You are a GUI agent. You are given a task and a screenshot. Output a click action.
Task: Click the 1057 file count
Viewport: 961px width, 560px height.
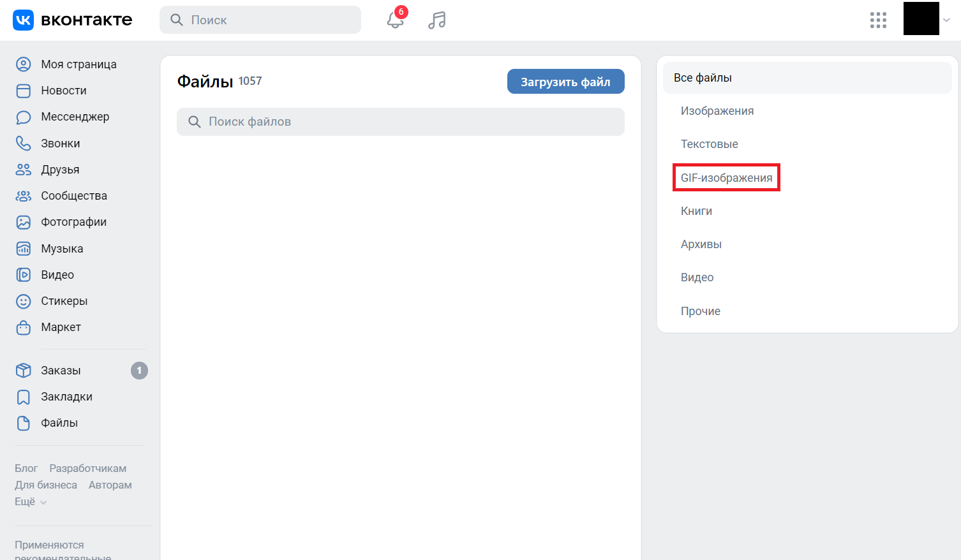[250, 81]
